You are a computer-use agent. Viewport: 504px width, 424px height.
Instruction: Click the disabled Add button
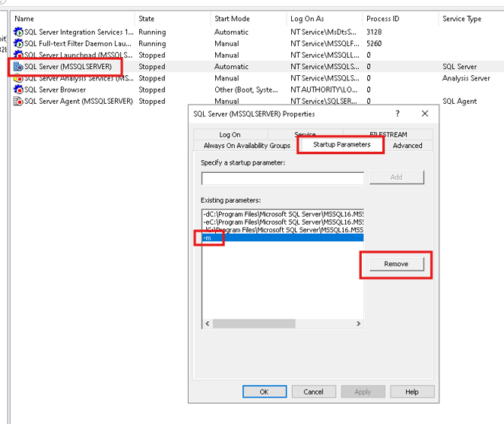coord(396,177)
